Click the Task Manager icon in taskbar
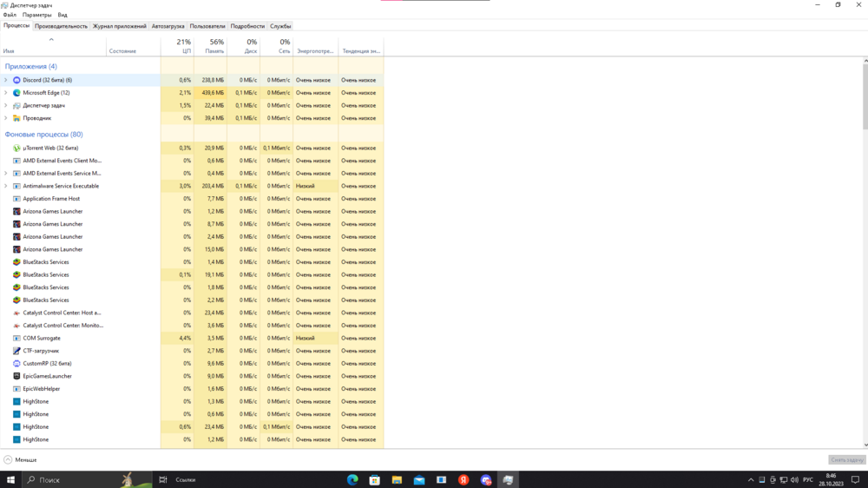Image resolution: width=868 pixels, height=488 pixels. [x=508, y=479]
